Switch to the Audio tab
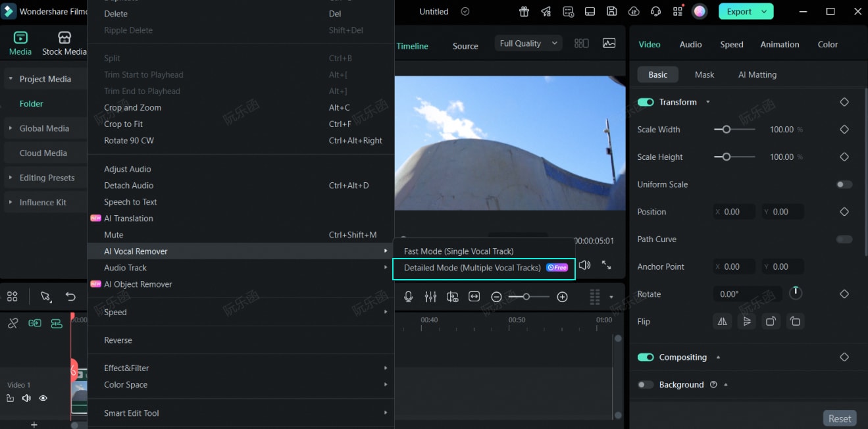The width and height of the screenshot is (868, 429). pos(690,44)
